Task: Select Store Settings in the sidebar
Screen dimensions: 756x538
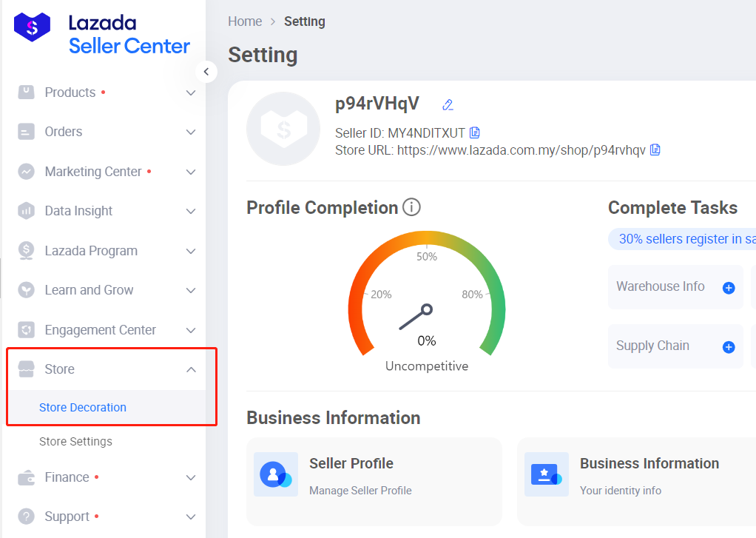Action: click(x=75, y=441)
